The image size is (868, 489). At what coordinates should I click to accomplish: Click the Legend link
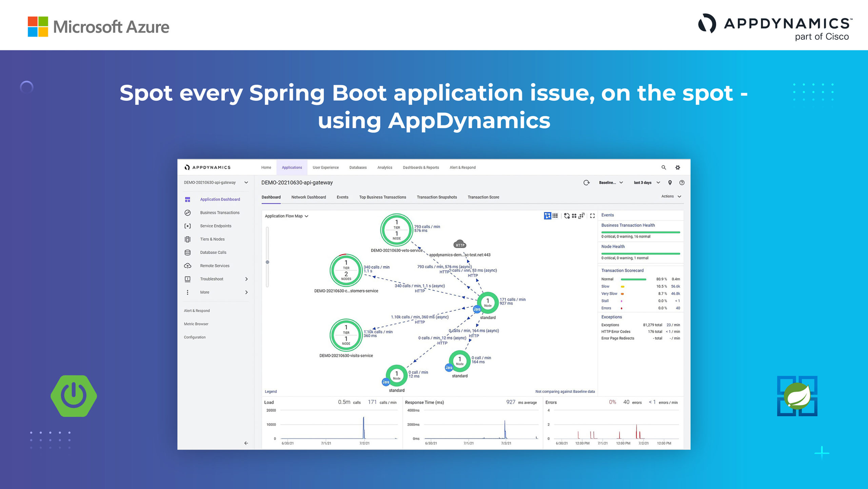pyautogui.click(x=271, y=391)
